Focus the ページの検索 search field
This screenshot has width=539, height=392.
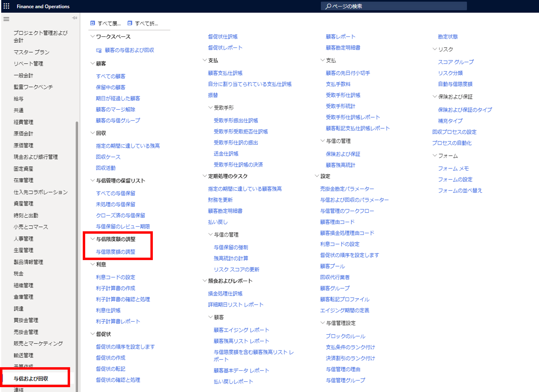pyautogui.click(x=394, y=6)
